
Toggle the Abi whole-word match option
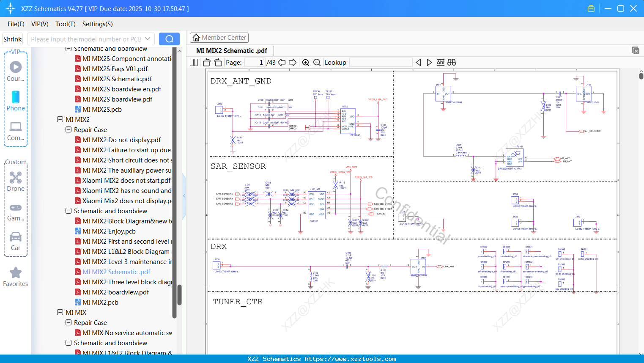440,63
